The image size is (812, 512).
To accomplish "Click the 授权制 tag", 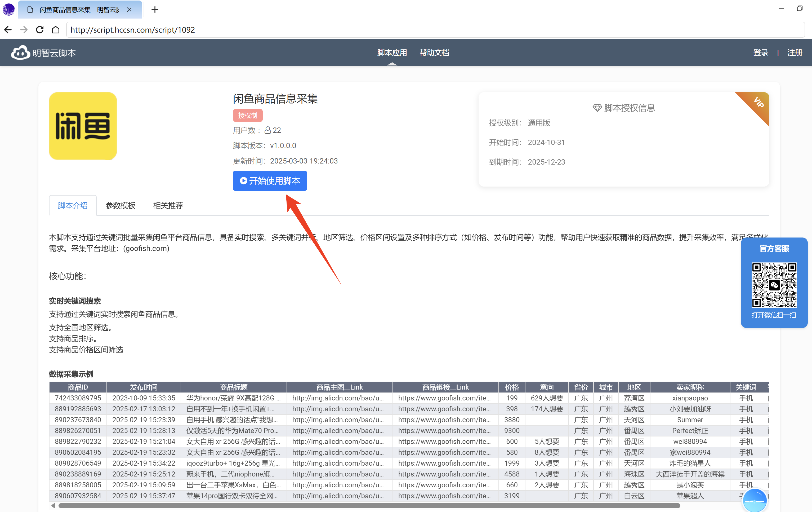I will coord(248,116).
